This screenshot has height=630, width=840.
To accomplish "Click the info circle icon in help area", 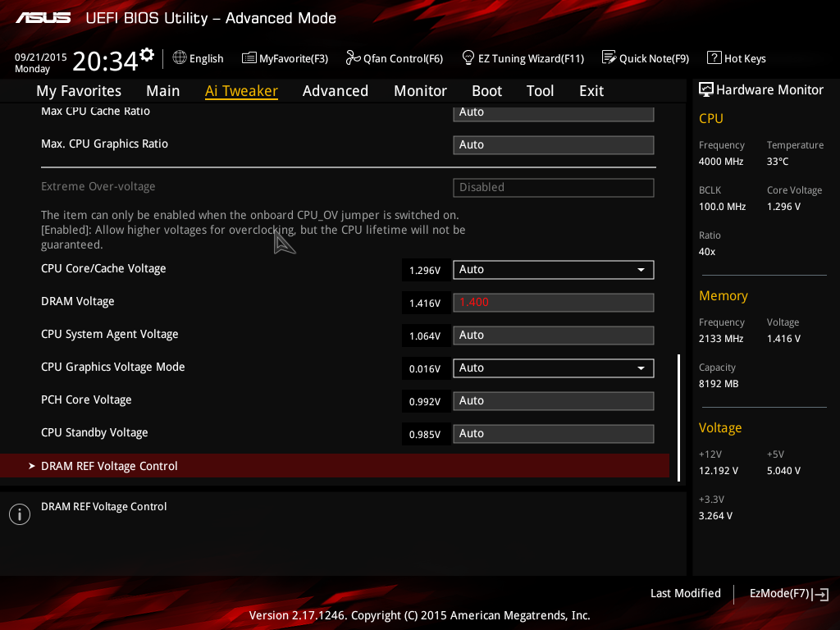I will (20, 514).
